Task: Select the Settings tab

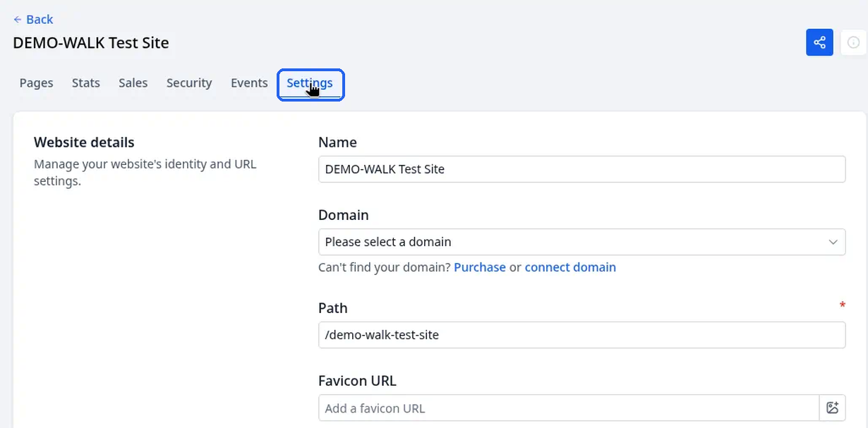Action: (x=311, y=85)
